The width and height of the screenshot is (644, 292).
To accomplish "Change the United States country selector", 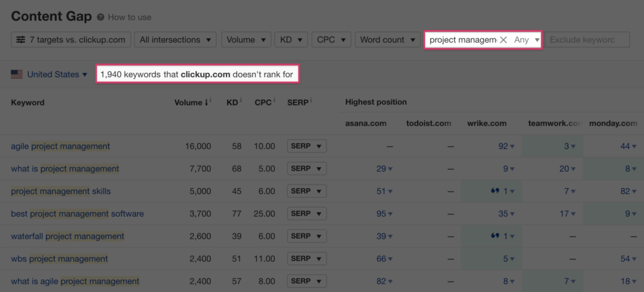I will [57, 74].
